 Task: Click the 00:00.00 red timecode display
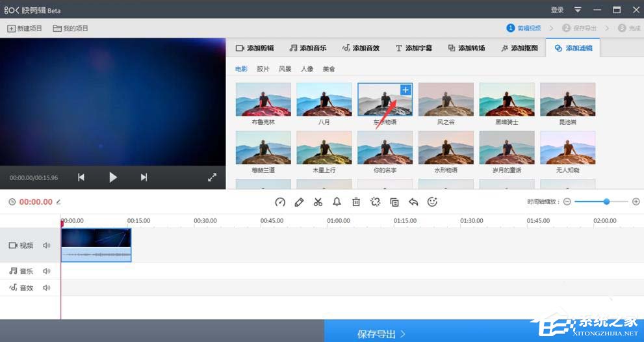[x=36, y=202]
